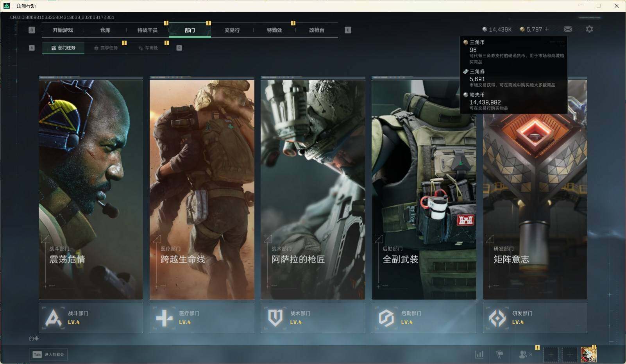
Task: Click the second empty squad slot plus
Action: pos(570,355)
